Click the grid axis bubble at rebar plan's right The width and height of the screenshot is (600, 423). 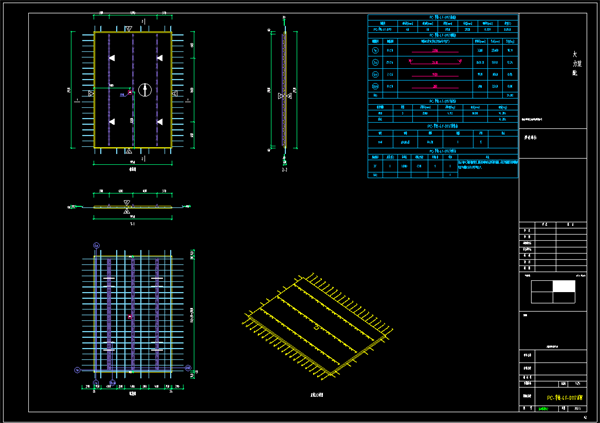point(188,368)
